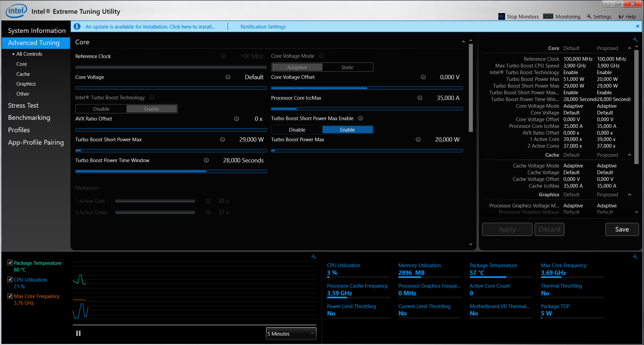Open monitor tiles wrench settings icon

pos(635,256)
